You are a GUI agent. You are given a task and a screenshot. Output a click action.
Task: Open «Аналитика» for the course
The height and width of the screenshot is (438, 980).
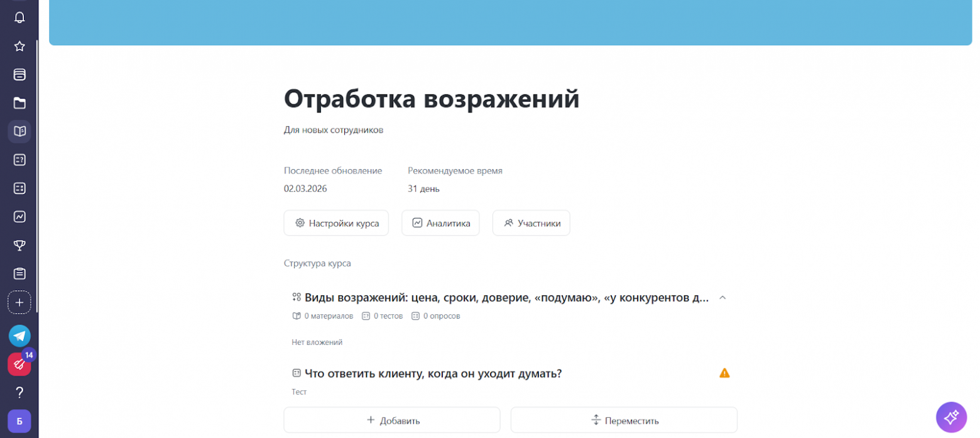[x=440, y=222]
